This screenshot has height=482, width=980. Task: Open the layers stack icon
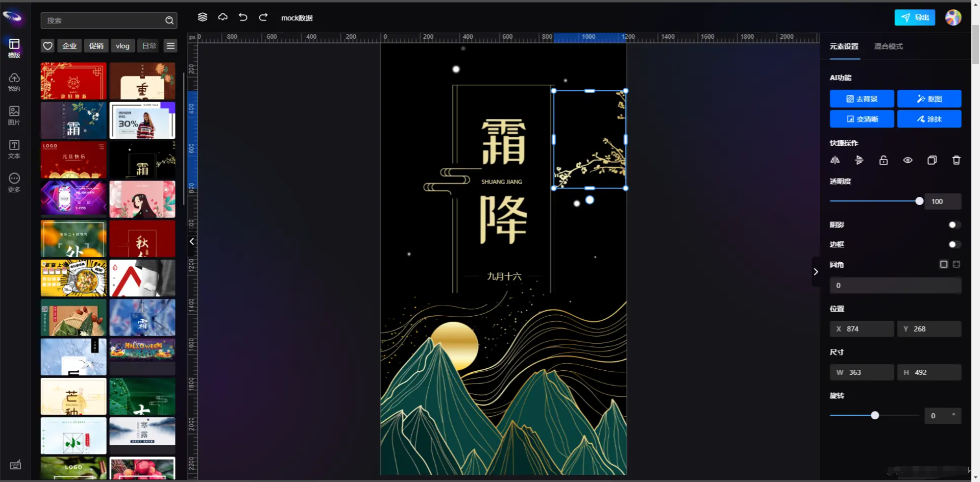(x=203, y=17)
